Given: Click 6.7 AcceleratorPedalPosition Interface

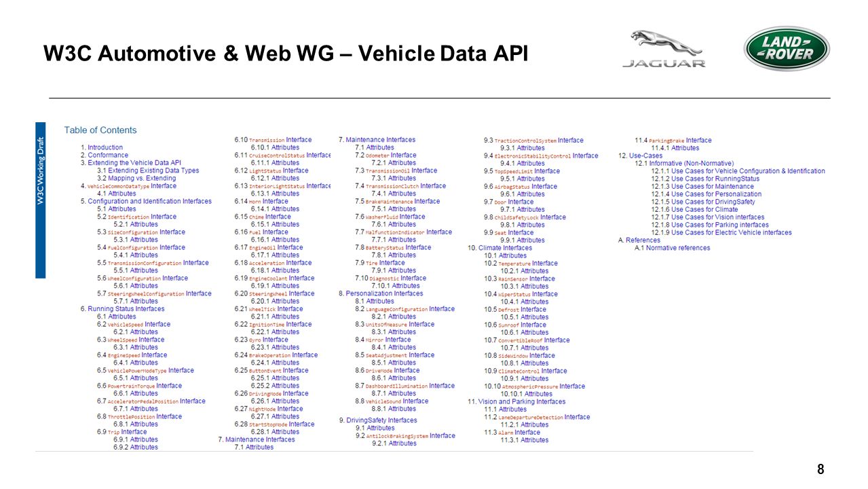Looking at the screenshot, I should tap(151, 401).
